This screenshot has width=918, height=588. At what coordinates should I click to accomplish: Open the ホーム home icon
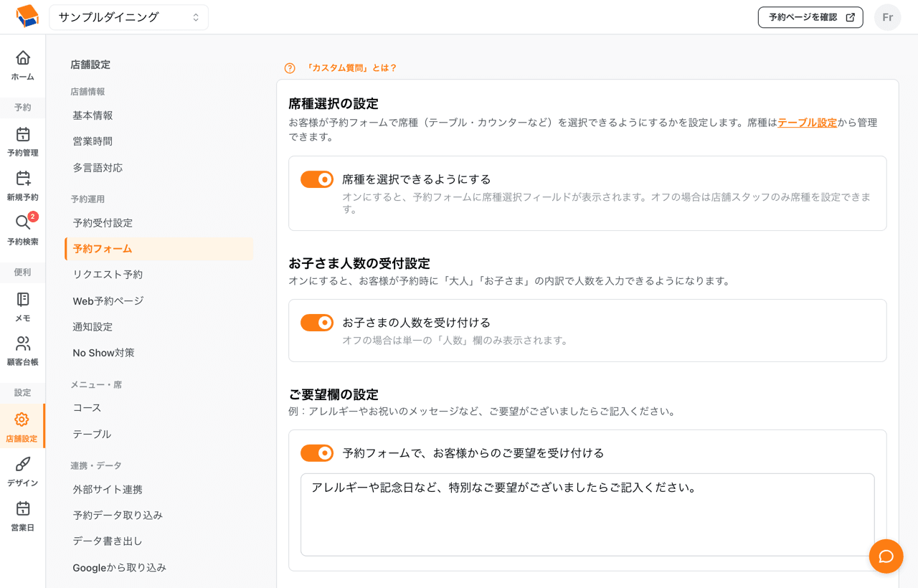point(23,57)
